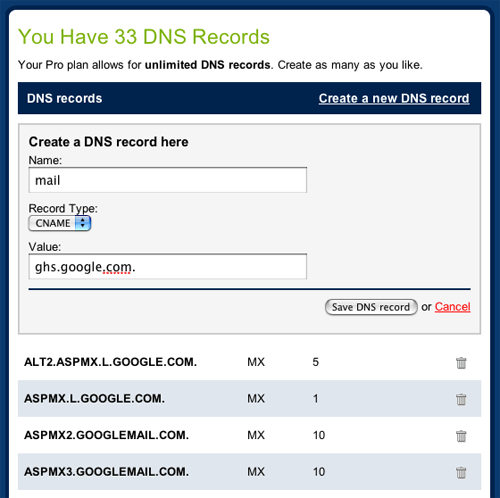This screenshot has width=500, height=498.
Task: Click MX type in ALT2.ASPMX row
Action: [256, 362]
